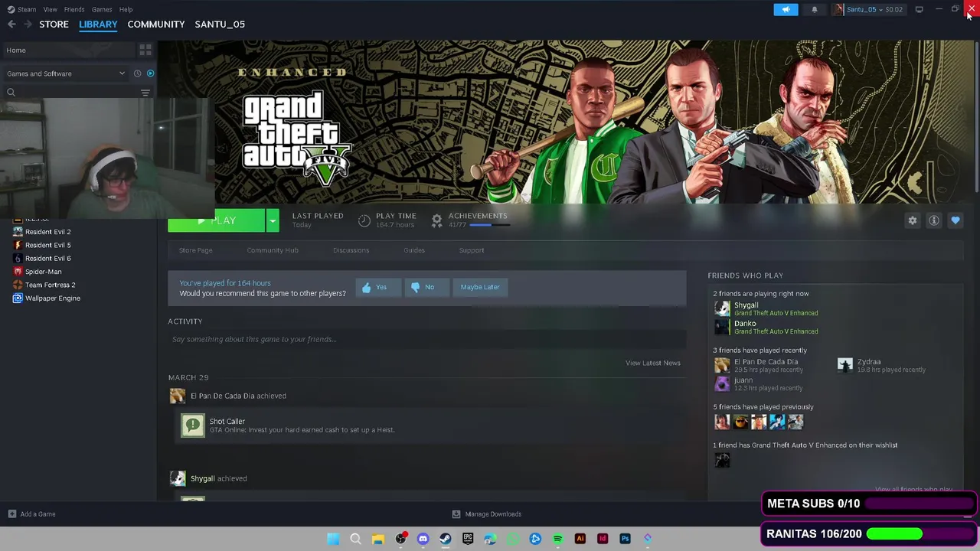This screenshot has width=980, height=551.
Task: Open Discord from the taskbar
Action: (x=423, y=539)
